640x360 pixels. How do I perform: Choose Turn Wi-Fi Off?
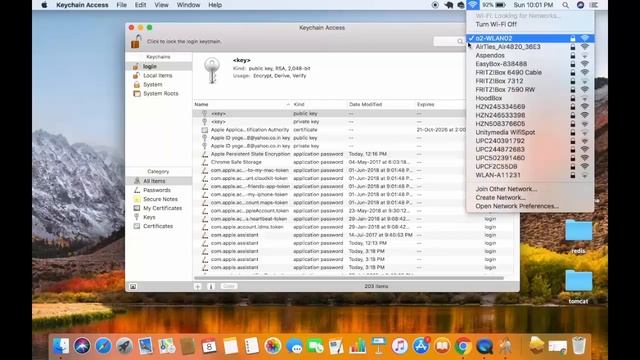pos(496,24)
